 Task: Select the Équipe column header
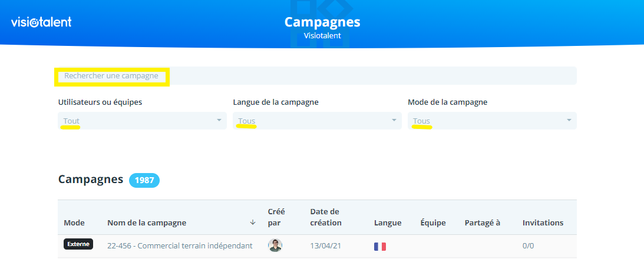433,223
